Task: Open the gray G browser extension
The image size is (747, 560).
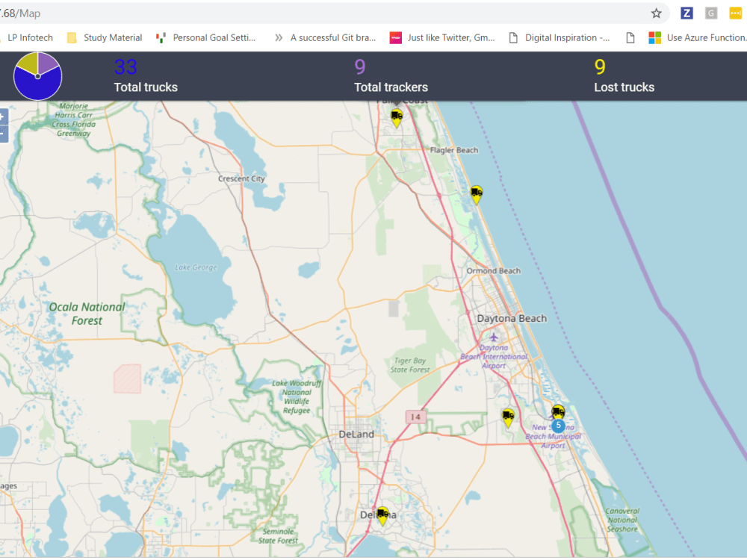Action: (711, 13)
